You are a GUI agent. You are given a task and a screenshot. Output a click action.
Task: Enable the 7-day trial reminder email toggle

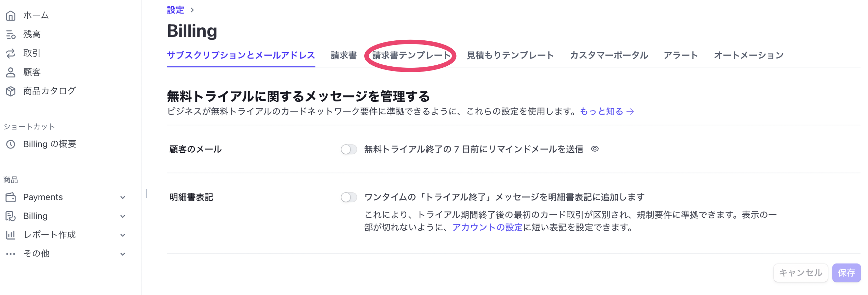[349, 149]
